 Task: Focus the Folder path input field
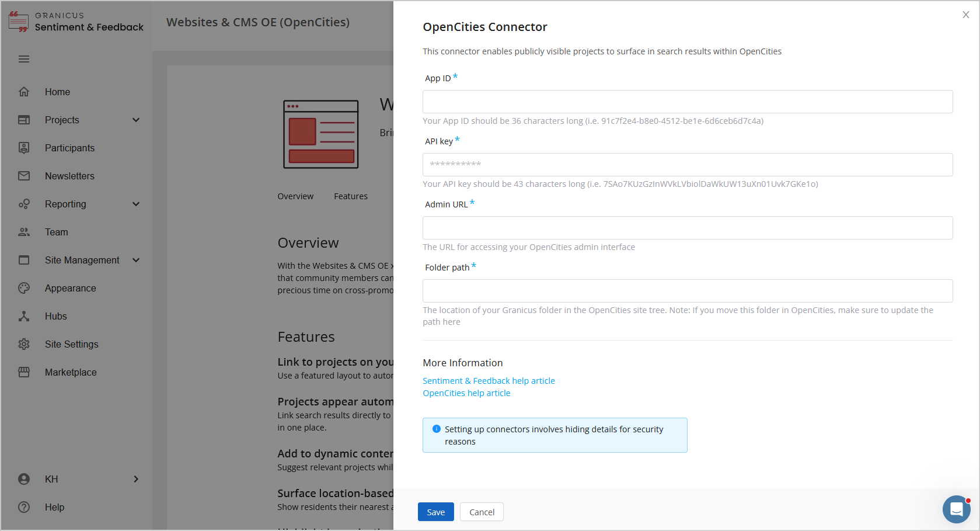coord(688,291)
